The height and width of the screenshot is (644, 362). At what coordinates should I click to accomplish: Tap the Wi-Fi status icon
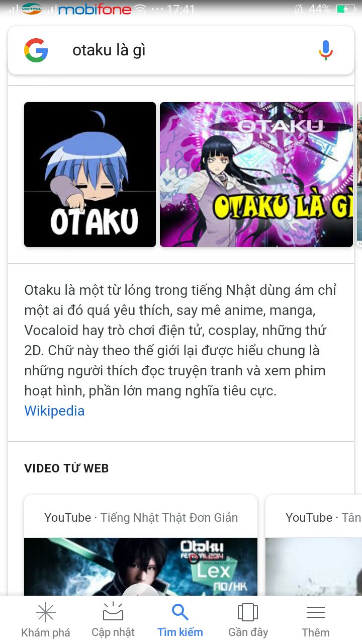[x=141, y=9]
